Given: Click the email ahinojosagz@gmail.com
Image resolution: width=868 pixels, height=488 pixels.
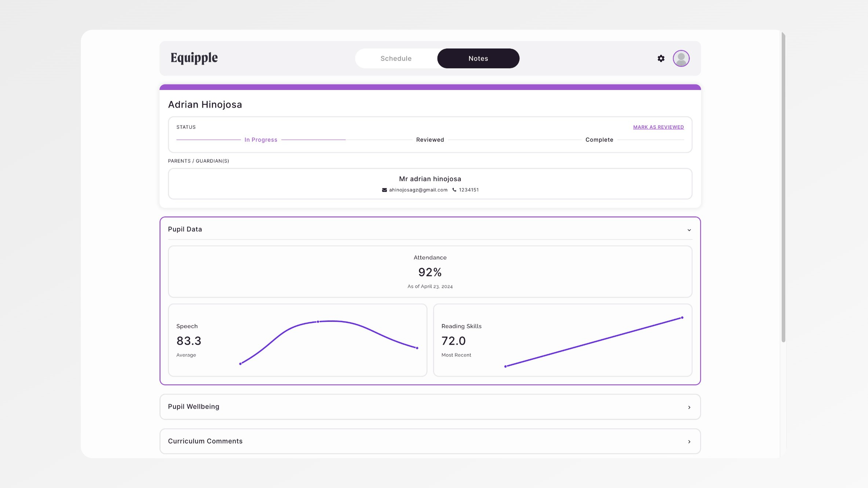Looking at the screenshot, I should click(x=418, y=190).
